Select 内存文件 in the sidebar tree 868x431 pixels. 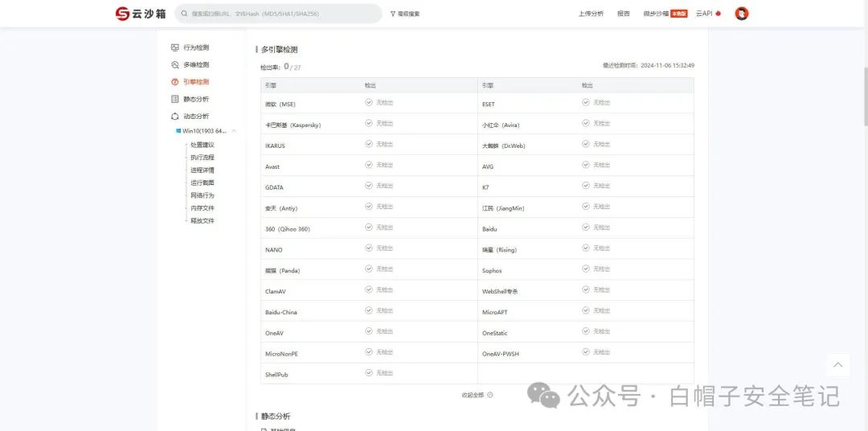point(202,208)
